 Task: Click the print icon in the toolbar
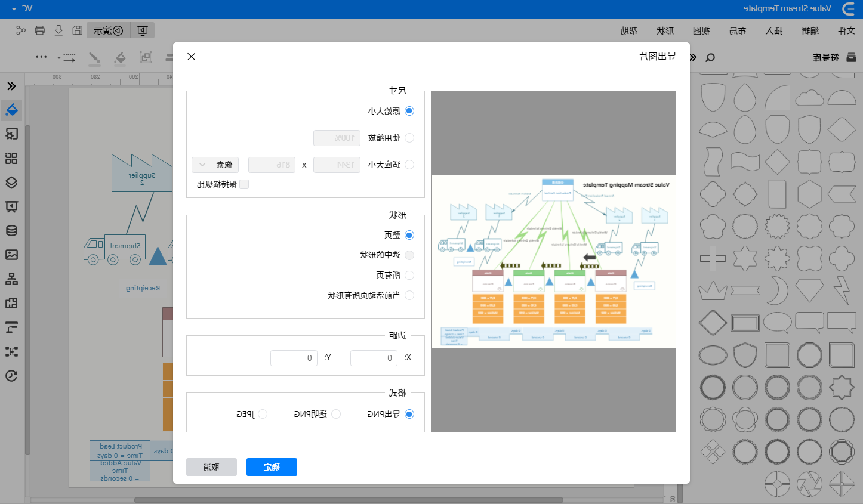40,30
